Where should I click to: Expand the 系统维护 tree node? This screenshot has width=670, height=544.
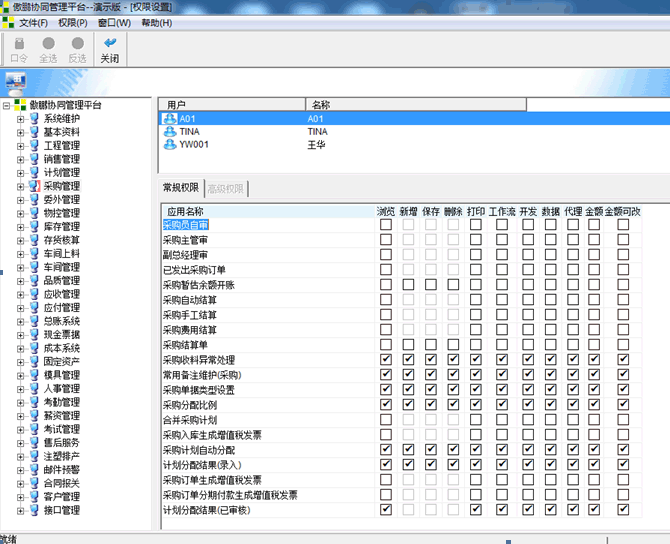[20, 119]
